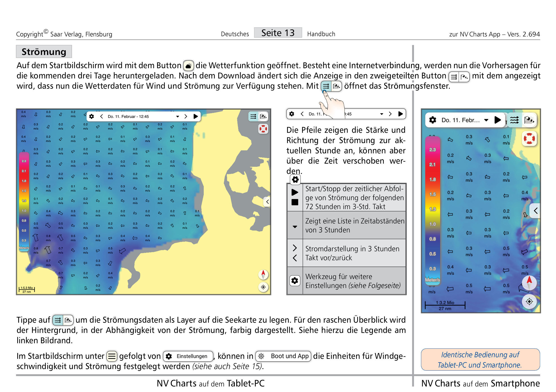Click north compass arrow on tablet map
Image resolution: width=556 pixels, height=392 pixels.
(263, 274)
